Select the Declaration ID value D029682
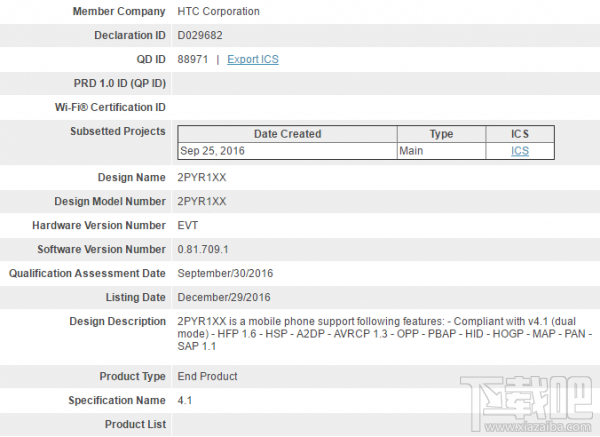 click(x=200, y=35)
